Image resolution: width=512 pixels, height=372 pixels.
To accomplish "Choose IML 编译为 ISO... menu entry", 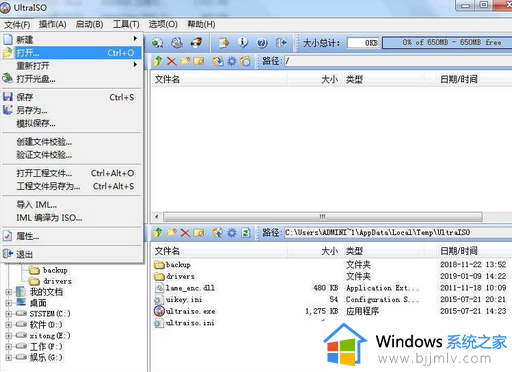I will 72,218.
